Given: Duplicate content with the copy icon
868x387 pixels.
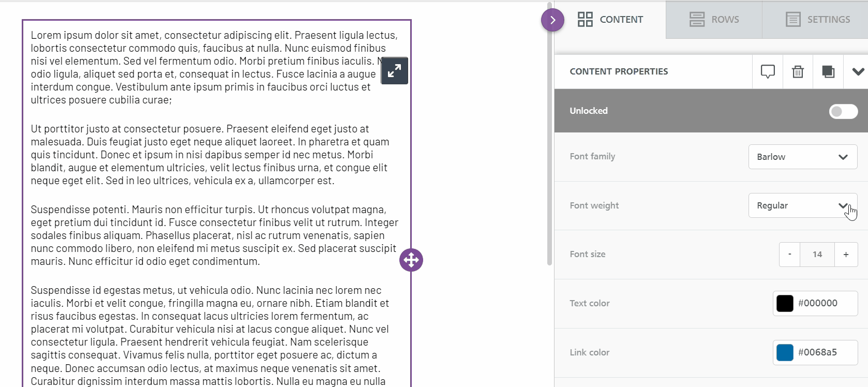Looking at the screenshot, I should pos(828,71).
